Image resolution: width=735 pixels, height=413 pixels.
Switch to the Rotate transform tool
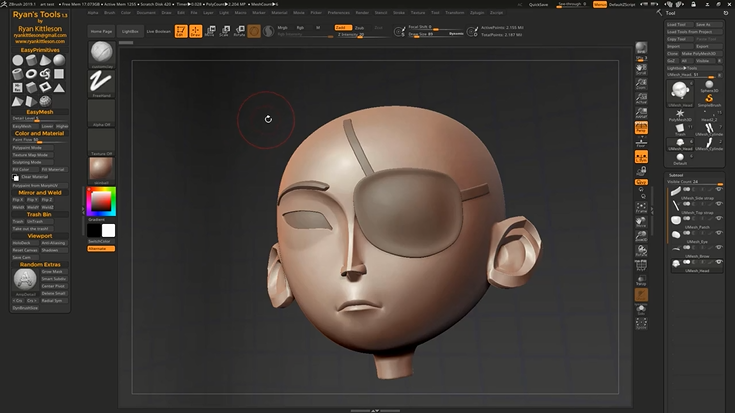(239, 31)
